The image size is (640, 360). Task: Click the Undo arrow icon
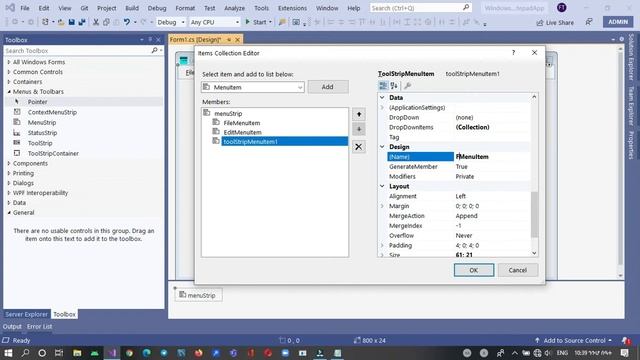coord(127,22)
